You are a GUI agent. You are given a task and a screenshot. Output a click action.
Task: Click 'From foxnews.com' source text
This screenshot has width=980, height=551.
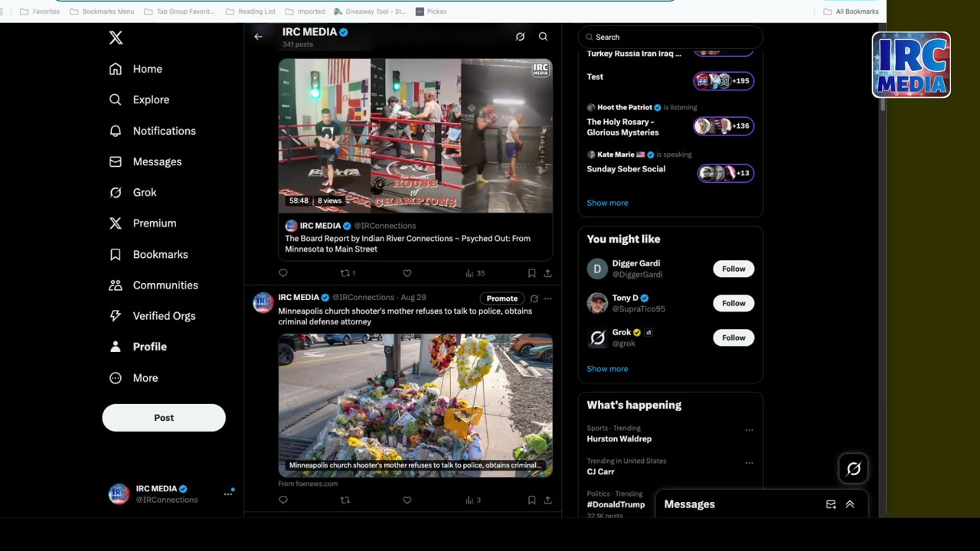click(x=308, y=484)
